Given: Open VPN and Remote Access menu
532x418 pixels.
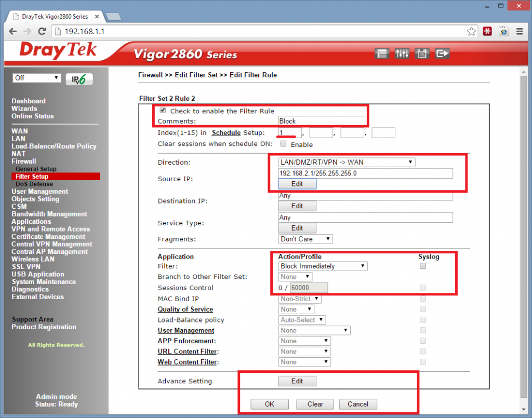Looking at the screenshot, I should [50, 229].
